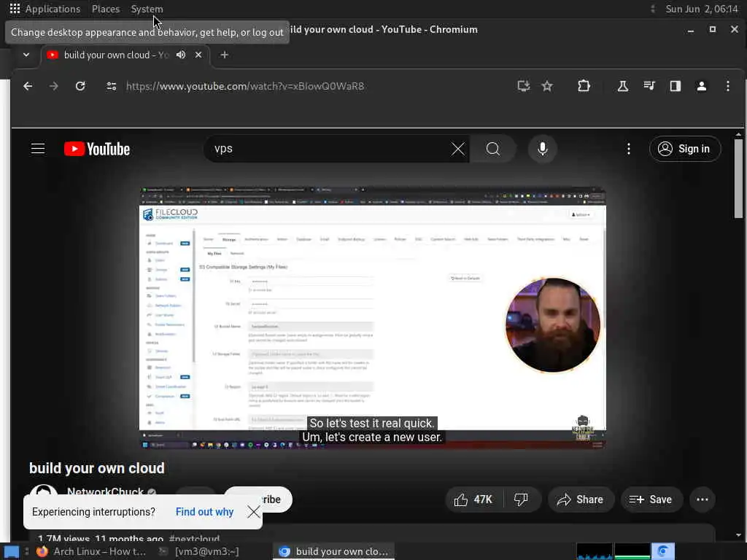Show desktop via taskbar icon

pos(12,552)
